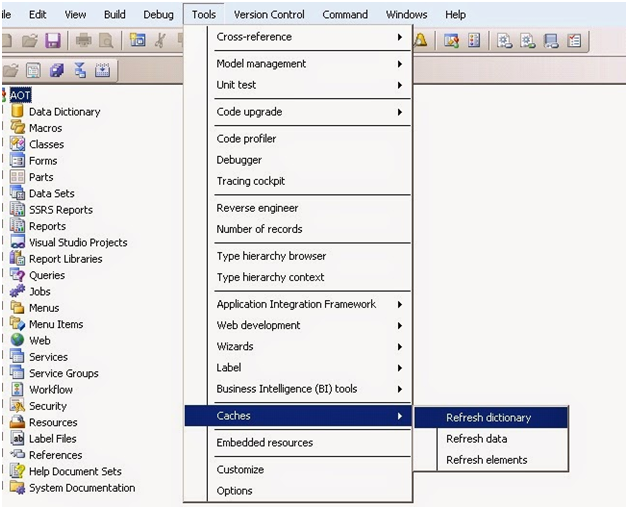Click the purple Save floppy disk icon
The height and width of the screenshot is (509, 628).
click(x=52, y=40)
